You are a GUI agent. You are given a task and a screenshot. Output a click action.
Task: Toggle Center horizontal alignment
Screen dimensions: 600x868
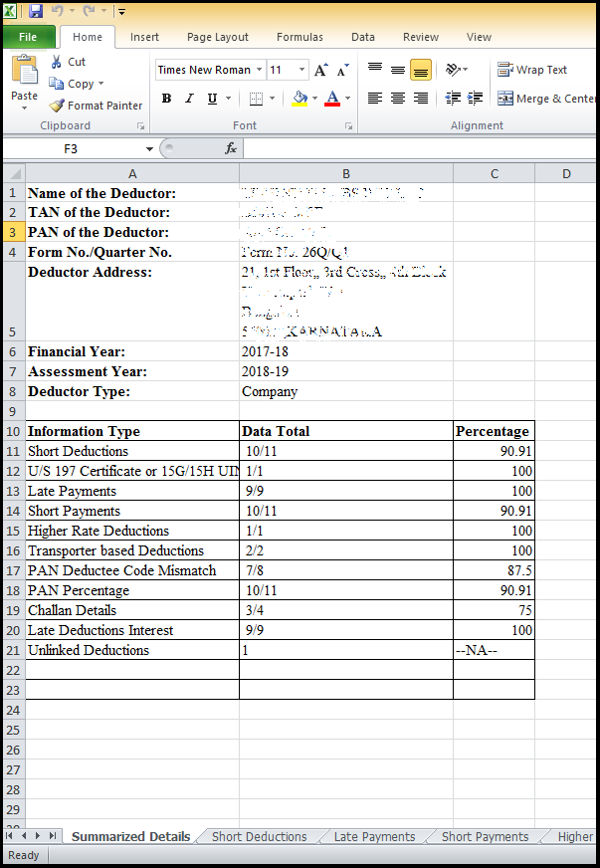point(397,99)
